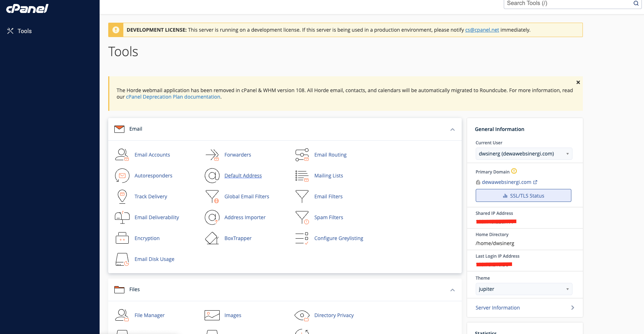Open the cs@cpanel.net email link
The width and height of the screenshot is (644, 334).
pyautogui.click(x=482, y=30)
